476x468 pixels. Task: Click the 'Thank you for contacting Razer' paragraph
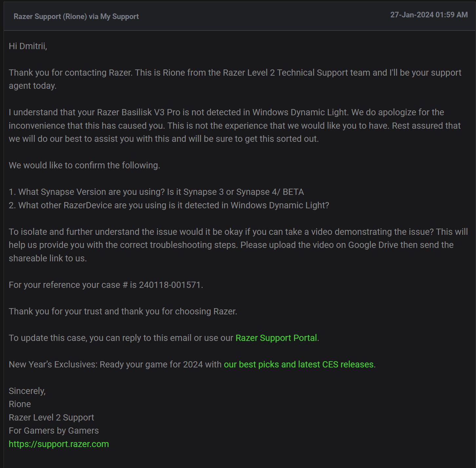click(x=235, y=79)
